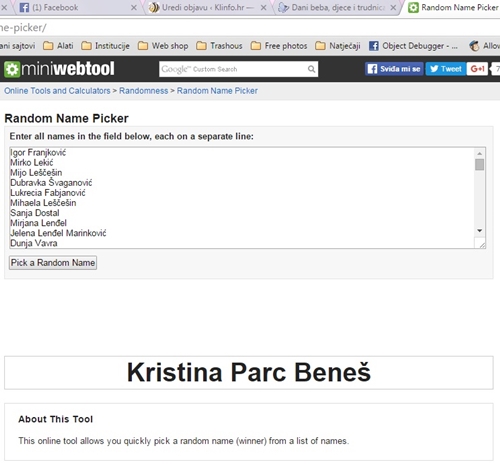
Task: Open the Object Debugger Facebook bookmark
Action: [x=413, y=46]
